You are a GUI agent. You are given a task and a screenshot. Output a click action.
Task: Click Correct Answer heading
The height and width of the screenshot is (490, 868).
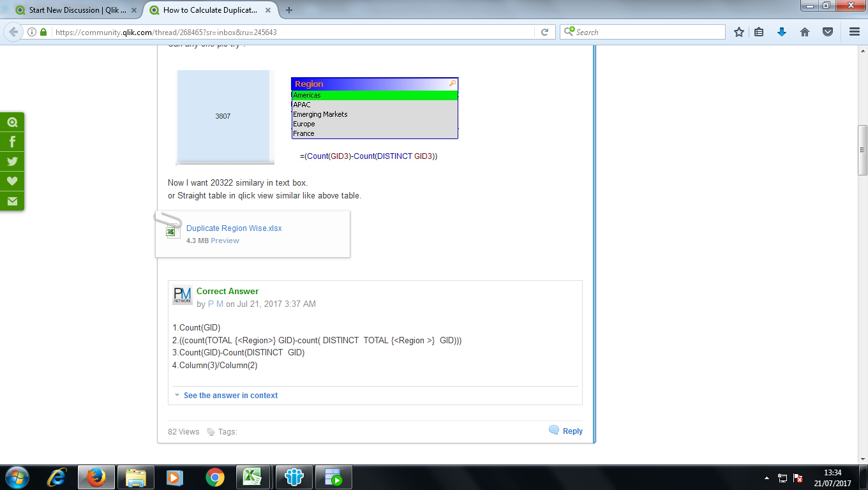[227, 291]
